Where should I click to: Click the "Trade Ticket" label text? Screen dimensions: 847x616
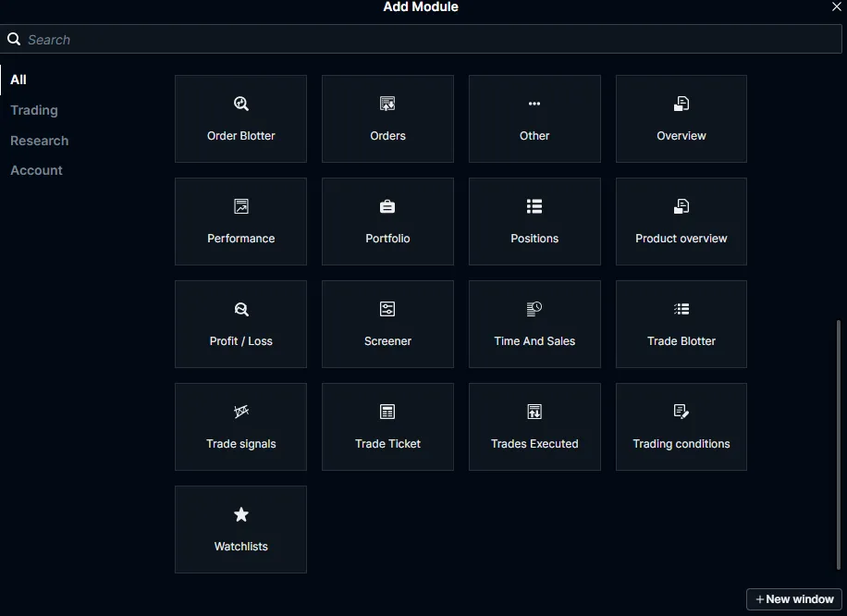[x=387, y=444]
